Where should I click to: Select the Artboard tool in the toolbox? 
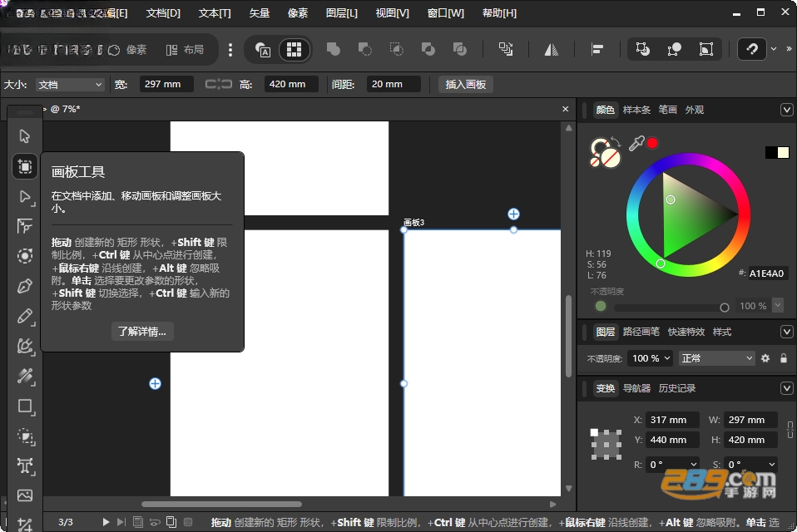pos(24,166)
